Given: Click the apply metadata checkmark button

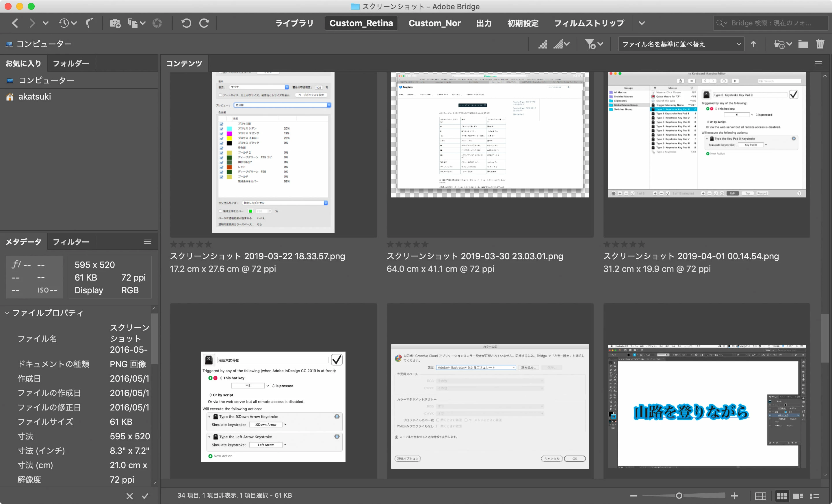Looking at the screenshot, I should coord(145,496).
